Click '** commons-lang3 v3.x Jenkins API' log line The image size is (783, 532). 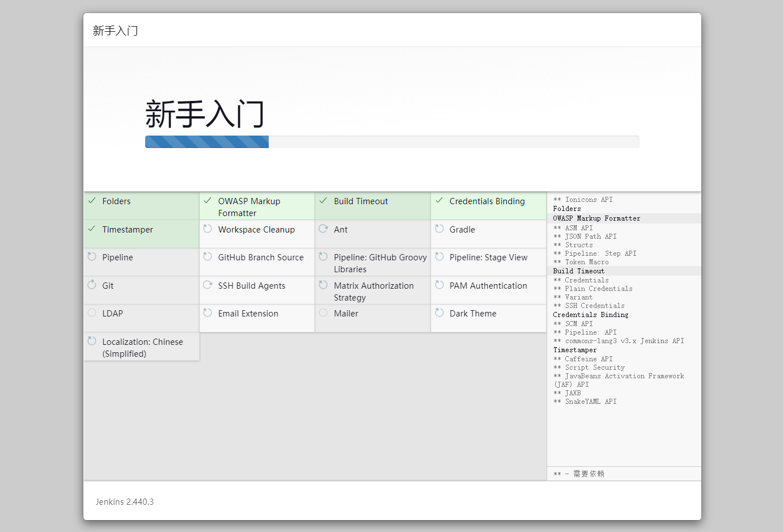[619, 341]
